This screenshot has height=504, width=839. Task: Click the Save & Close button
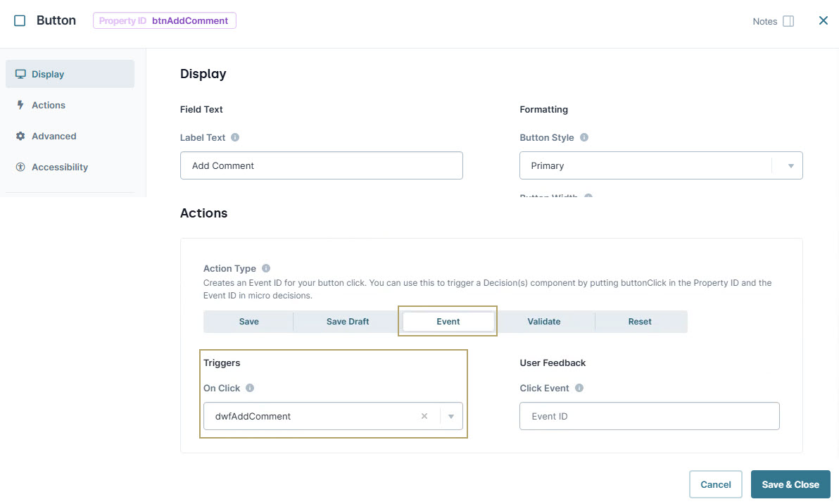click(x=790, y=484)
